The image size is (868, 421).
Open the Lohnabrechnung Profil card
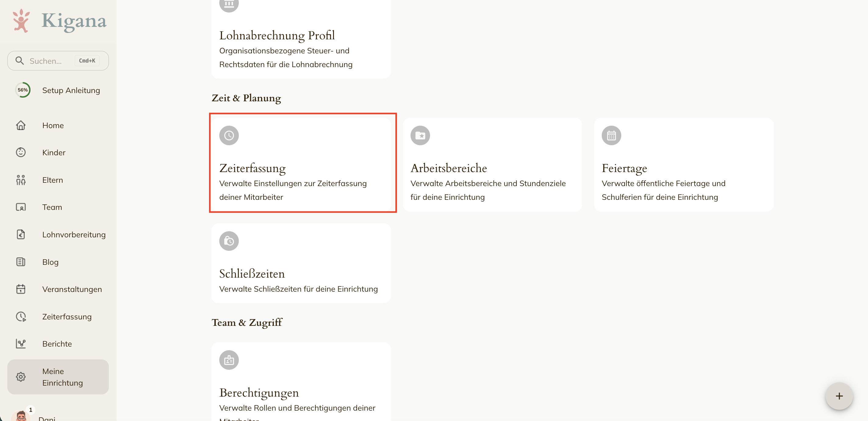click(x=301, y=39)
